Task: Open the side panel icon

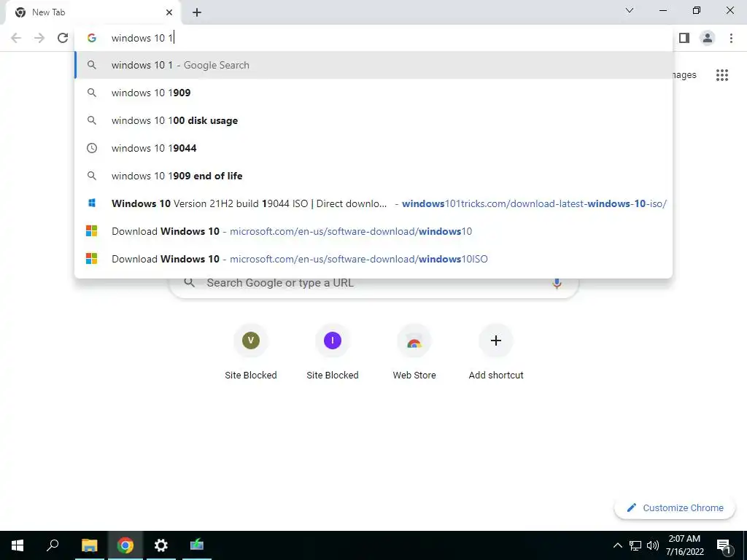Action: point(684,38)
